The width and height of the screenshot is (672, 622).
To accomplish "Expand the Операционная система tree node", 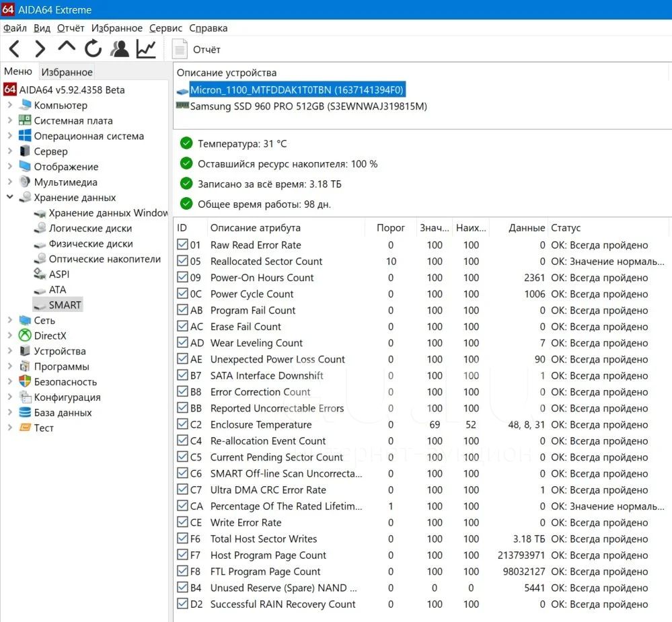I will click(10, 136).
